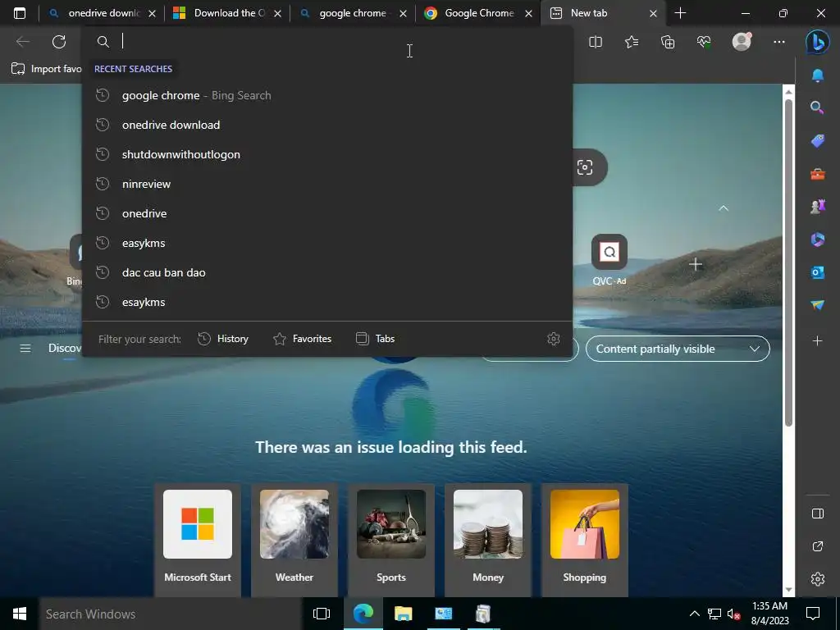This screenshot has width=840, height=630.
Task: Select the recent search google chrome
Action: click(x=327, y=95)
